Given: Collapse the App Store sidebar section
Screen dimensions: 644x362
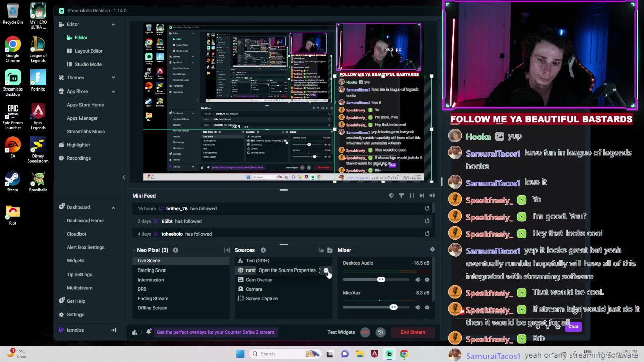Looking at the screenshot, I should click(113, 91).
